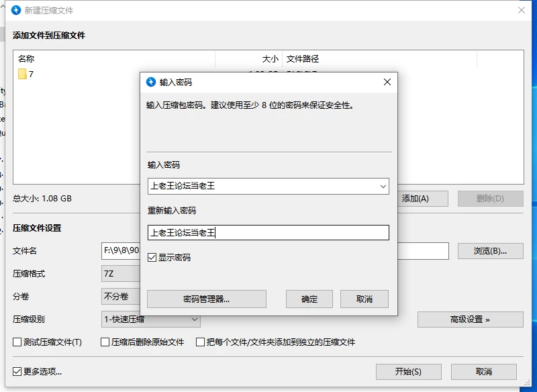Click 取消 in the password dialog
Image resolution: width=537 pixels, height=392 pixels.
364,299
